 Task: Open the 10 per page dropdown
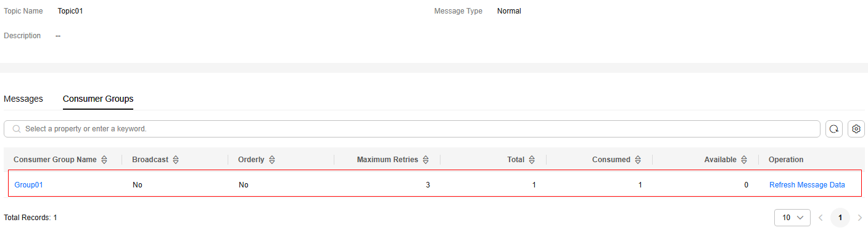coord(792,218)
